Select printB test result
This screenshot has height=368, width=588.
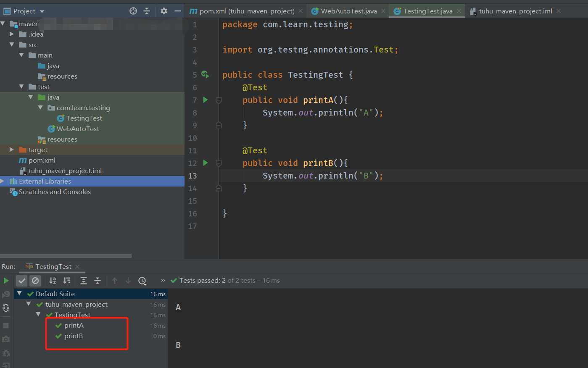(x=74, y=336)
